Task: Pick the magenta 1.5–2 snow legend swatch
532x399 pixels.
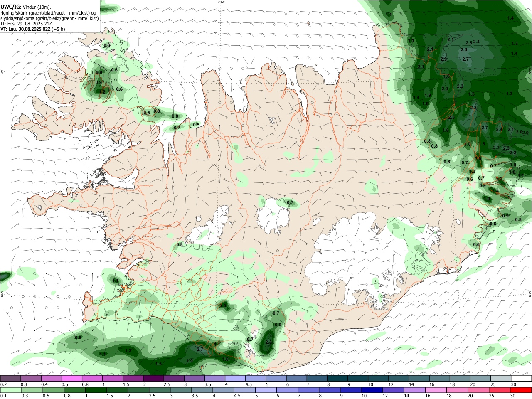Action: pyautogui.click(x=133, y=378)
